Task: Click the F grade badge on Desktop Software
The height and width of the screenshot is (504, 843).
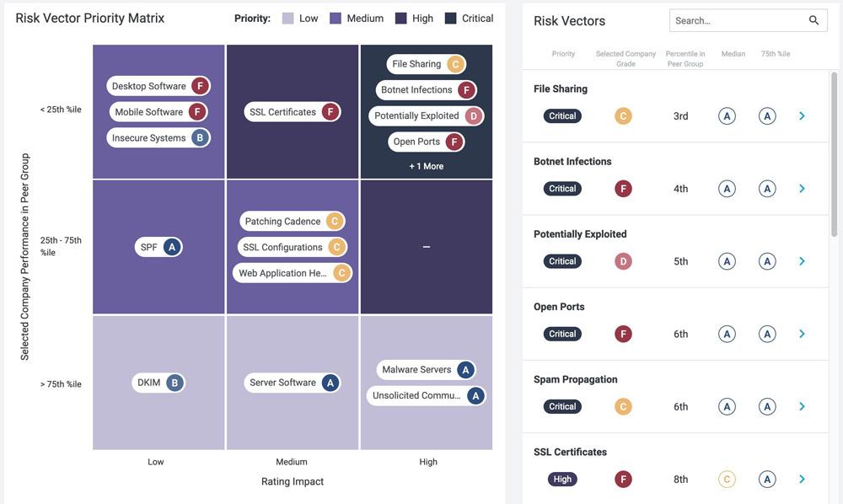Action: (x=201, y=85)
